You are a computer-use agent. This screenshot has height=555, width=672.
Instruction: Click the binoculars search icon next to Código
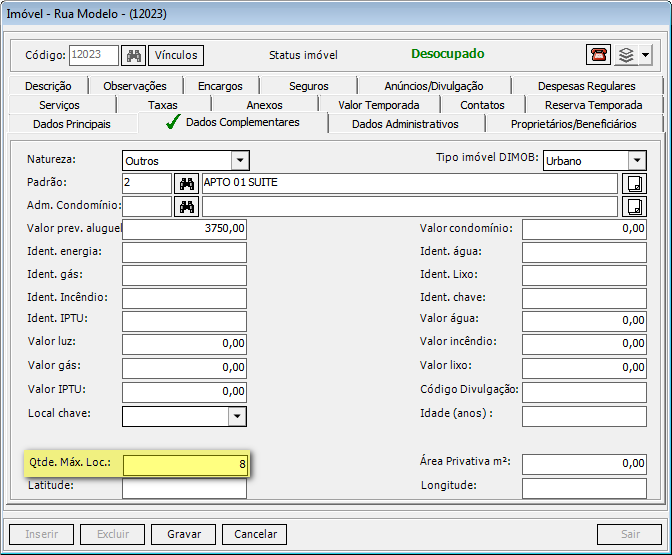pyautogui.click(x=133, y=55)
